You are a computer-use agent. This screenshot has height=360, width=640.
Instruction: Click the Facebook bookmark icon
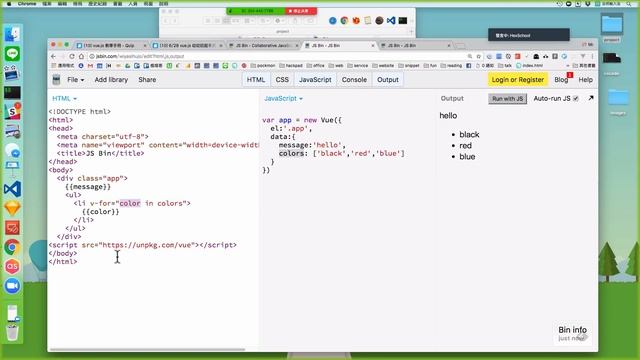pos(469,65)
